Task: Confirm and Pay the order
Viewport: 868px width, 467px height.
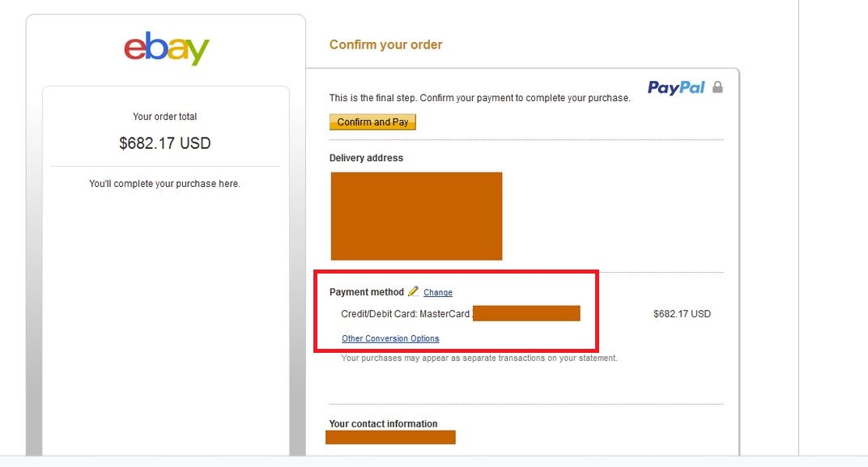Action: [372, 121]
